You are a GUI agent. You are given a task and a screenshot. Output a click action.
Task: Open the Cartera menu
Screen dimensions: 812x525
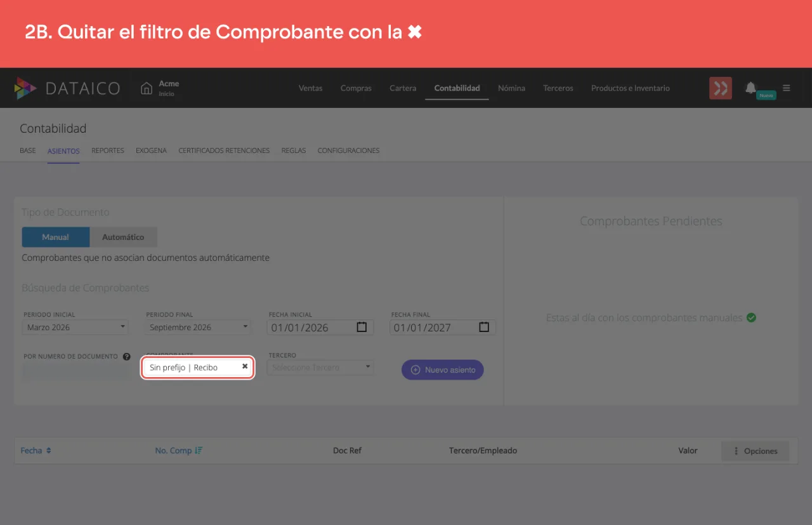(403, 88)
